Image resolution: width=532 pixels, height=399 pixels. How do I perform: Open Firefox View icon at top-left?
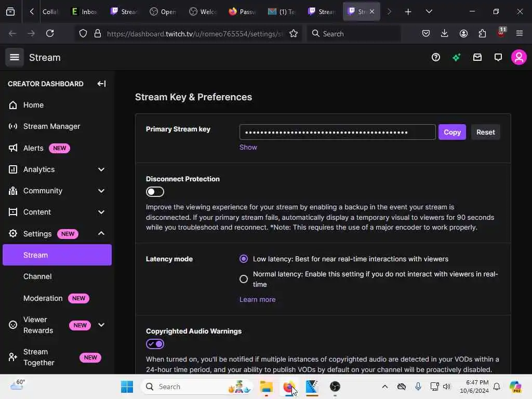(10, 11)
